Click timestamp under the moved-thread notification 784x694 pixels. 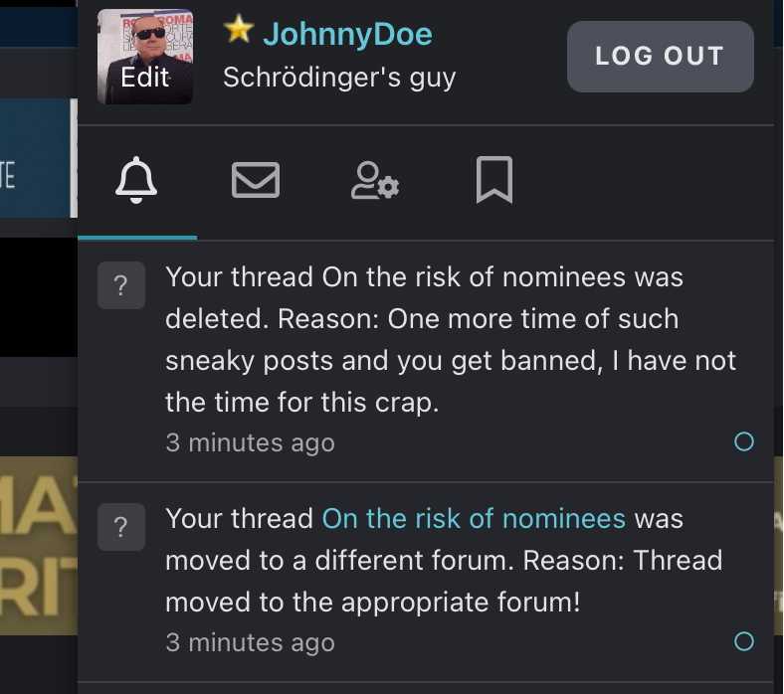pos(250,642)
